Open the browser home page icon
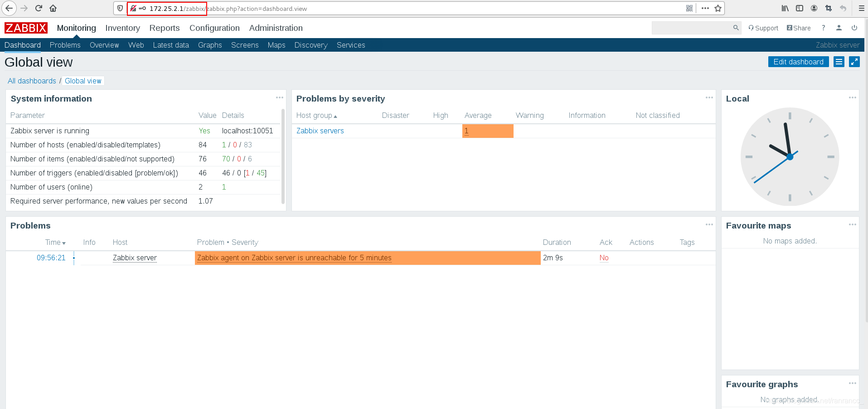The width and height of the screenshot is (868, 409). coord(53,8)
